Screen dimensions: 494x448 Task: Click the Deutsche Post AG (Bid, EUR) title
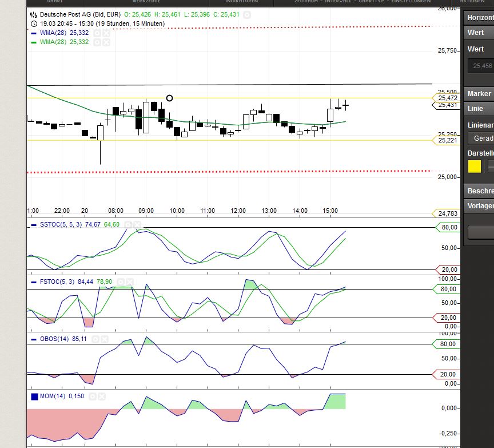pos(80,14)
